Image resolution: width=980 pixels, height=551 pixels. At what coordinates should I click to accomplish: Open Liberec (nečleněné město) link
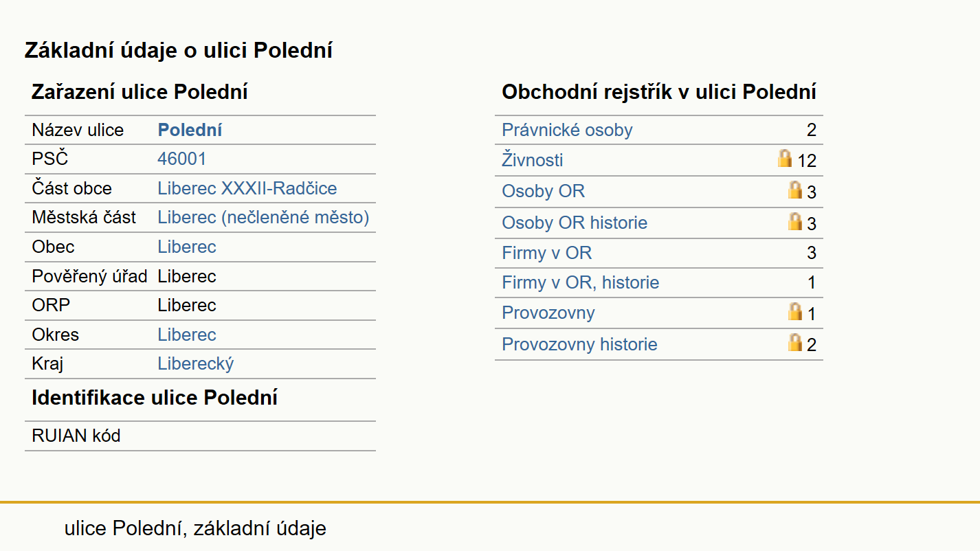pyautogui.click(x=263, y=217)
